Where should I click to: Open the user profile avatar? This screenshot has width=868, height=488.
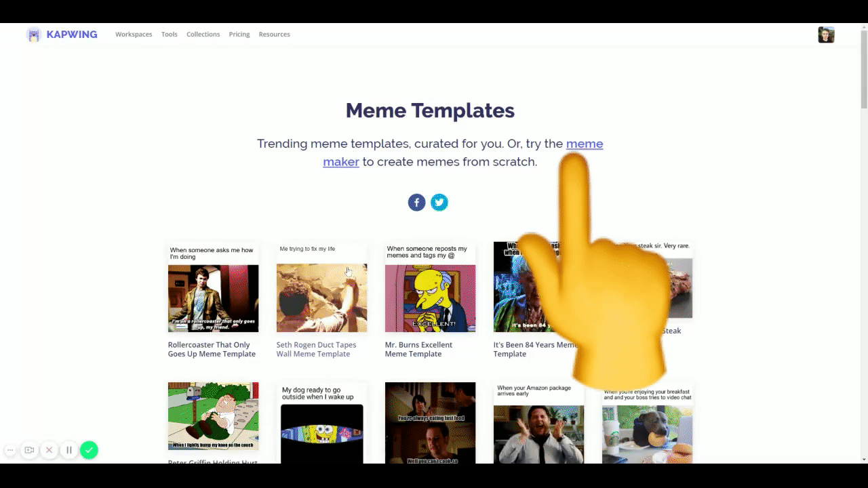[825, 35]
